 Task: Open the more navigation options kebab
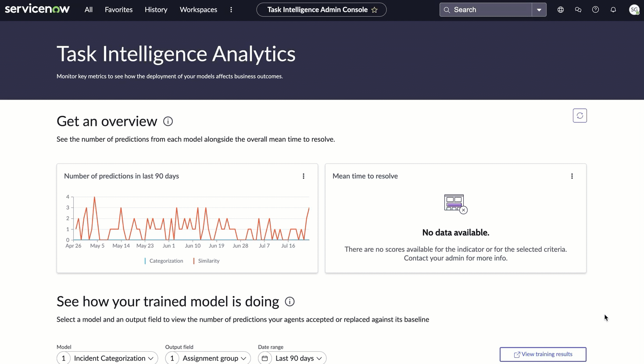click(231, 10)
